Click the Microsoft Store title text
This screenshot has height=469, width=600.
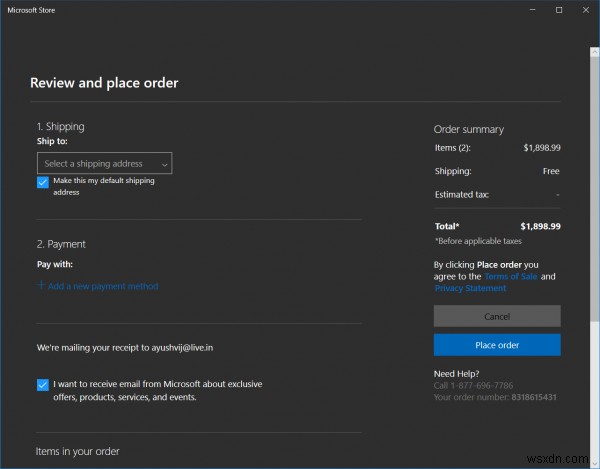[31, 10]
